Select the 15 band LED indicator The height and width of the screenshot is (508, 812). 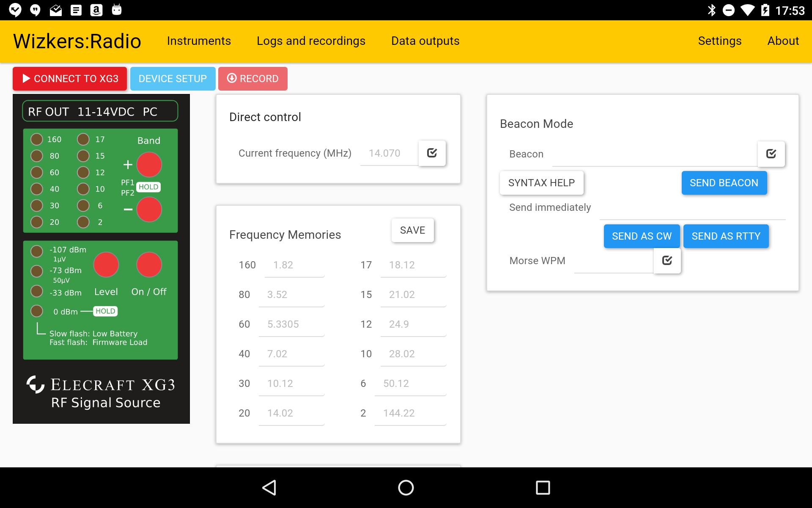[83, 156]
